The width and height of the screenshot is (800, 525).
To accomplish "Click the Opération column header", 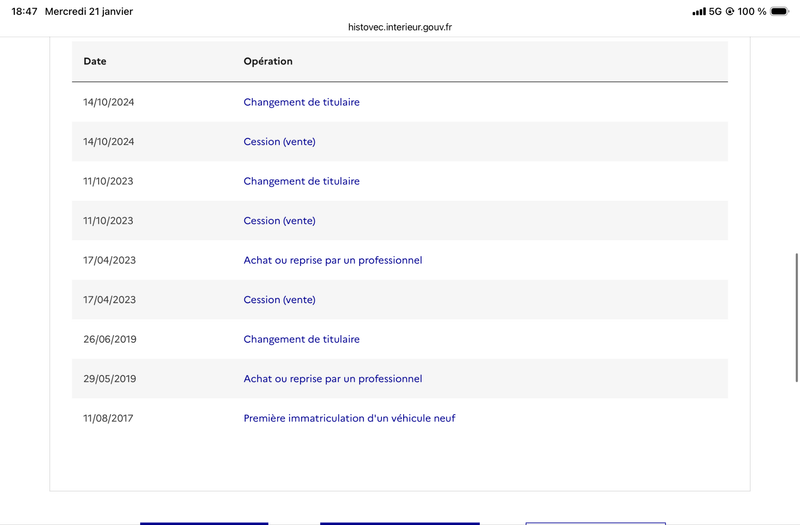I will [268, 61].
